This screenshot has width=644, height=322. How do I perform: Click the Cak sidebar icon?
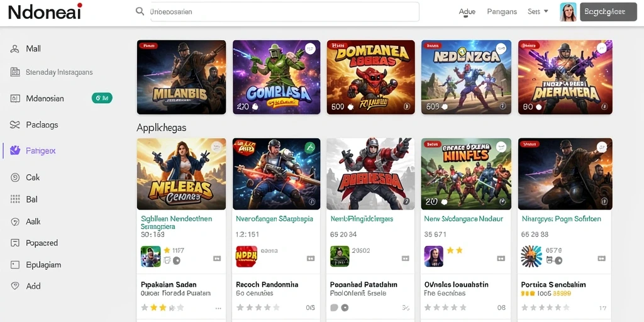pyautogui.click(x=15, y=177)
